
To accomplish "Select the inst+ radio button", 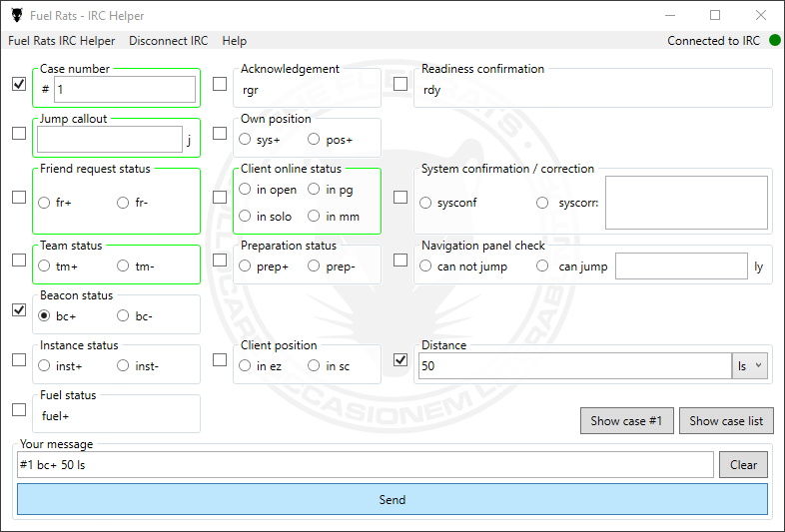I will pos(44,366).
